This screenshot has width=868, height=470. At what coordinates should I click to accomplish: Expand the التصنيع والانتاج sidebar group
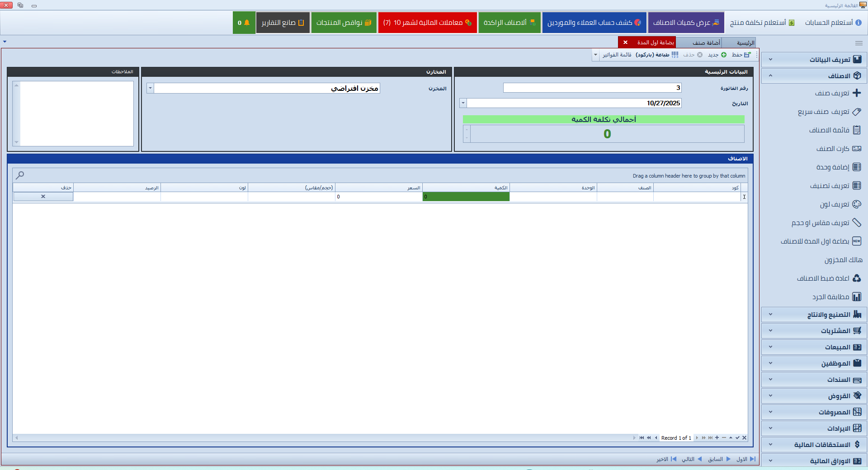pyautogui.click(x=814, y=315)
